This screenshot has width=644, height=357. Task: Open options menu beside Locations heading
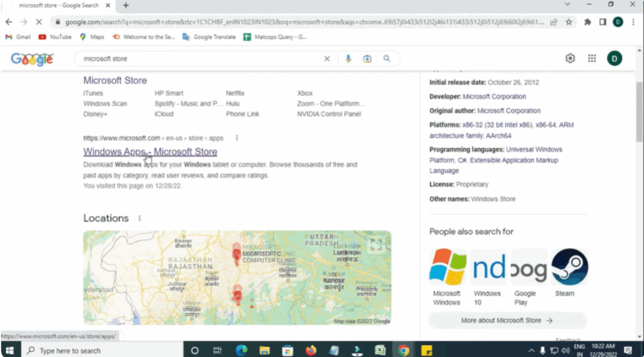140,218
